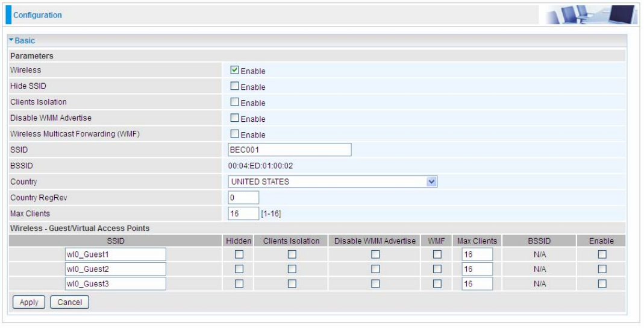644x328 pixels.
Task: Check Disable WMM Advertise for wl0_Guest1
Action: (375, 254)
